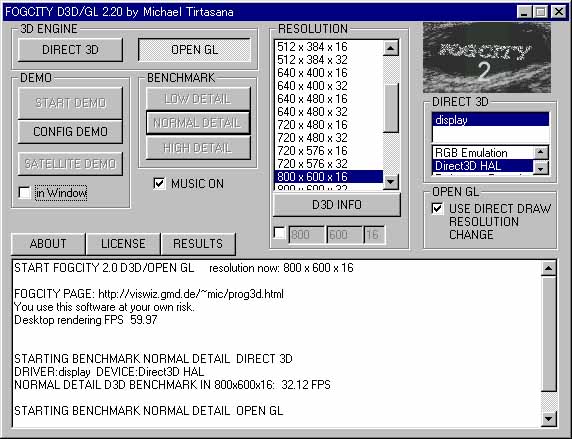Pick 640 x 480 x 32 resolution
The width and height of the screenshot is (572, 439).
(x=329, y=112)
